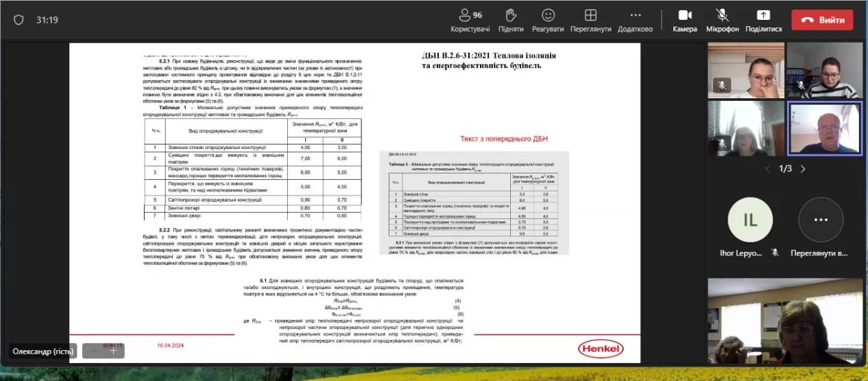Click the shield security icon near the timer

click(x=19, y=20)
